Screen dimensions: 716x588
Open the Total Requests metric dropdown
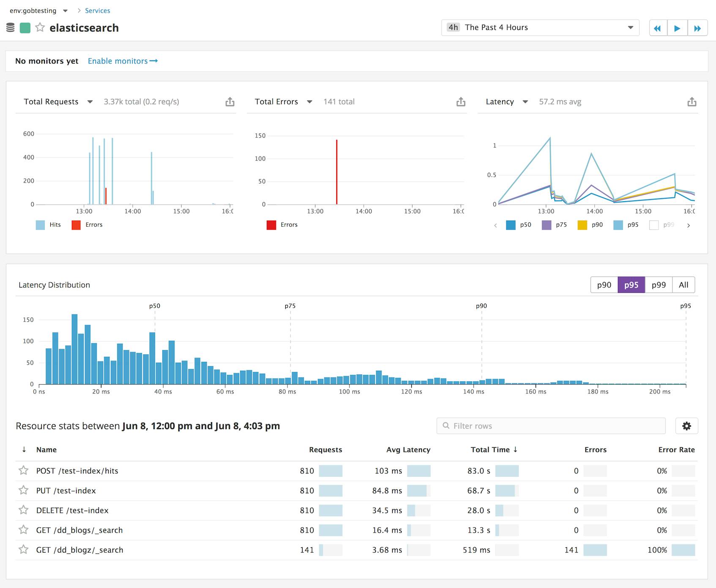90,101
